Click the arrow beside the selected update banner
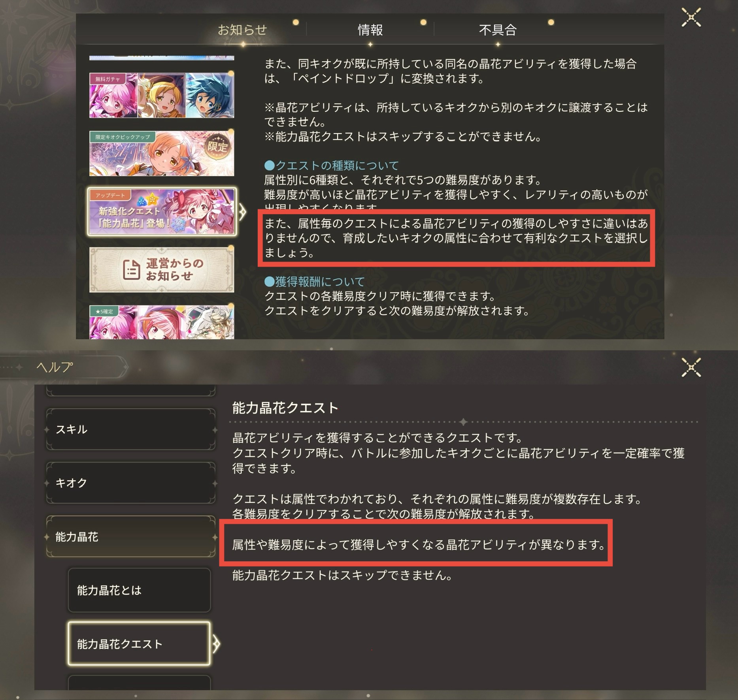This screenshot has height=700, width=738. click(242, 212)
